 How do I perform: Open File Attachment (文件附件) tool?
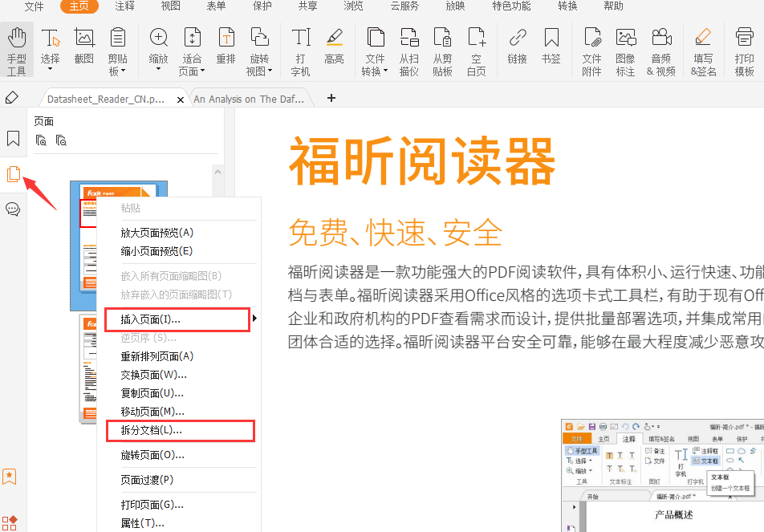pyautogui.click(x=591, y=49)
